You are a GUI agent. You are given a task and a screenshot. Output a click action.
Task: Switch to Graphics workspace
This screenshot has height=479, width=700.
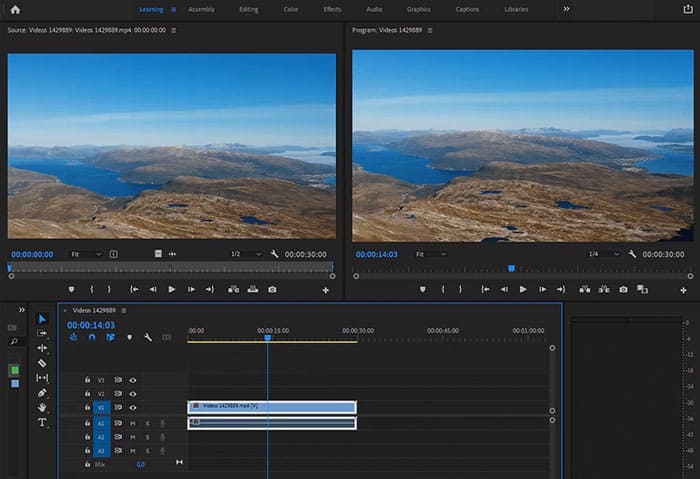tap(418, 9)
